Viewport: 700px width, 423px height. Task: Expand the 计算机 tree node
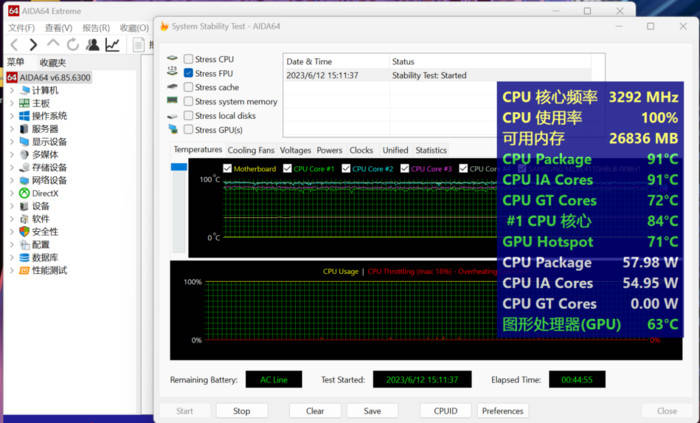pos(12,91)
